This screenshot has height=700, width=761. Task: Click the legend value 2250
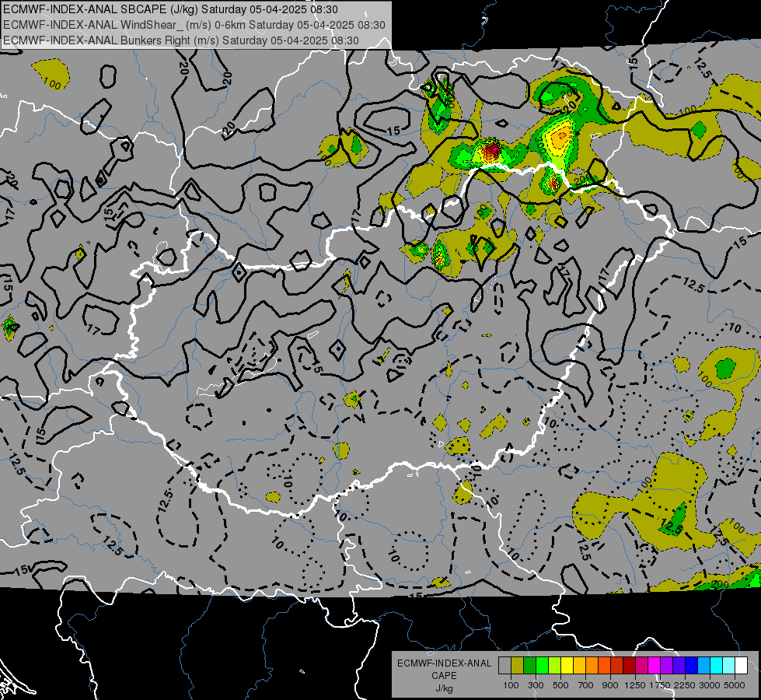click(685, 685)
